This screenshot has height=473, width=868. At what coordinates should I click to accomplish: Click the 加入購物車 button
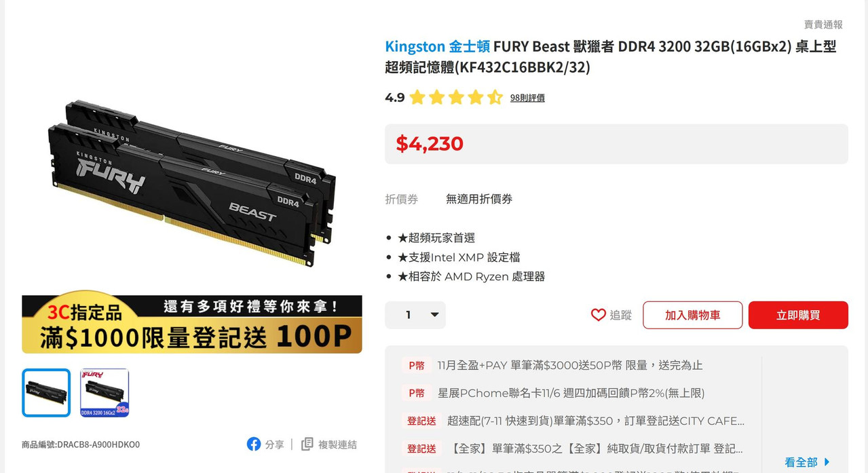point(693,315)
